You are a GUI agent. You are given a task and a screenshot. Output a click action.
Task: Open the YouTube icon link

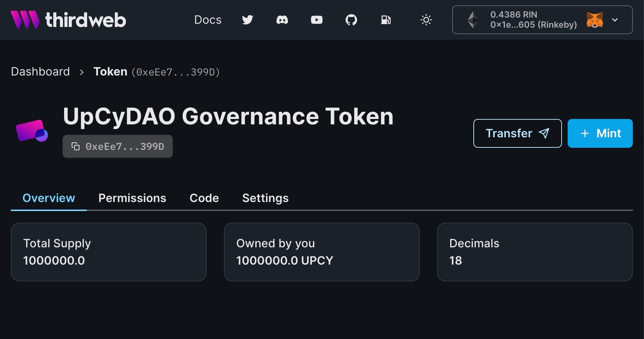[x=316, y=20]
